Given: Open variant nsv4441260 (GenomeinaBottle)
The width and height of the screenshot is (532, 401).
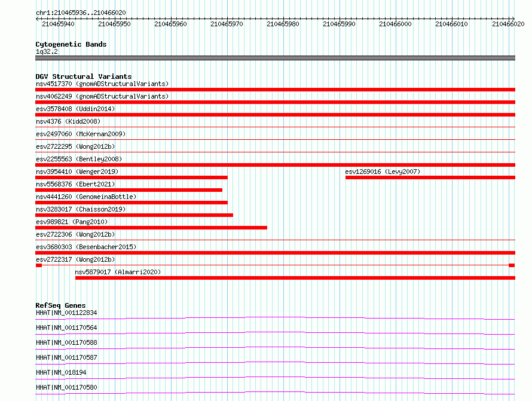Looking at the screenshot, I should coord(86,197).
